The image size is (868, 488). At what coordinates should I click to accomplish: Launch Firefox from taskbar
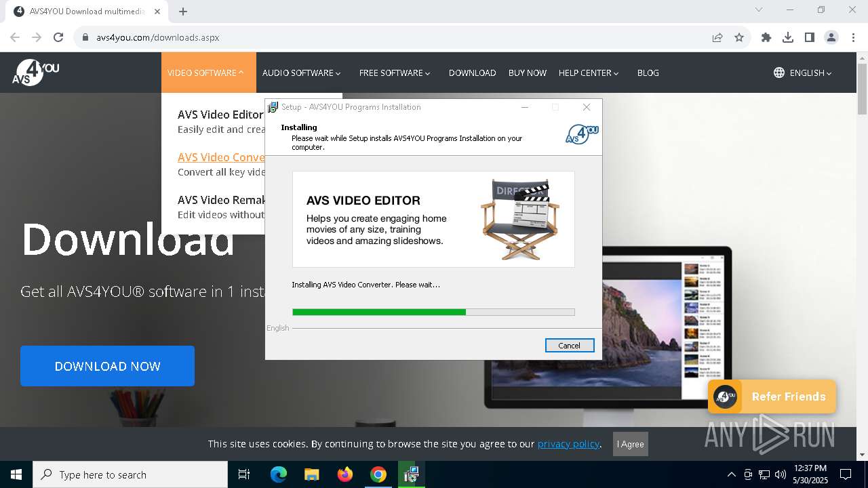pyautogui.click(x=345, y=474)
